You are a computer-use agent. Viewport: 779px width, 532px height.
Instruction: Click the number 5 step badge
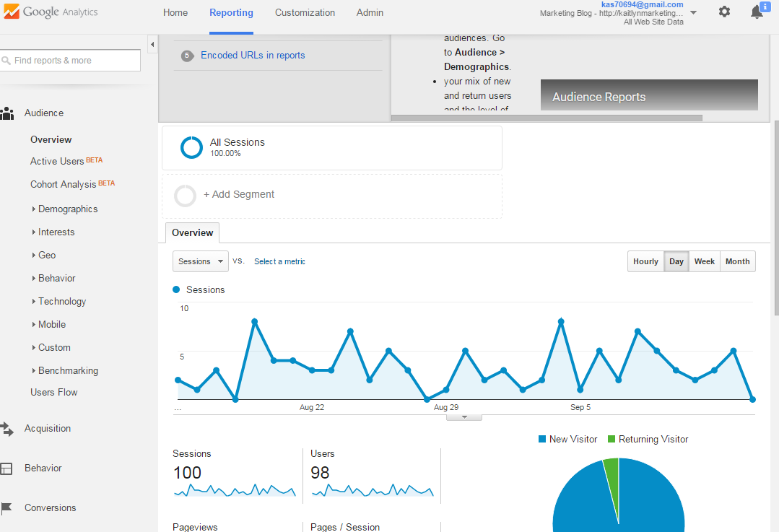187,56
